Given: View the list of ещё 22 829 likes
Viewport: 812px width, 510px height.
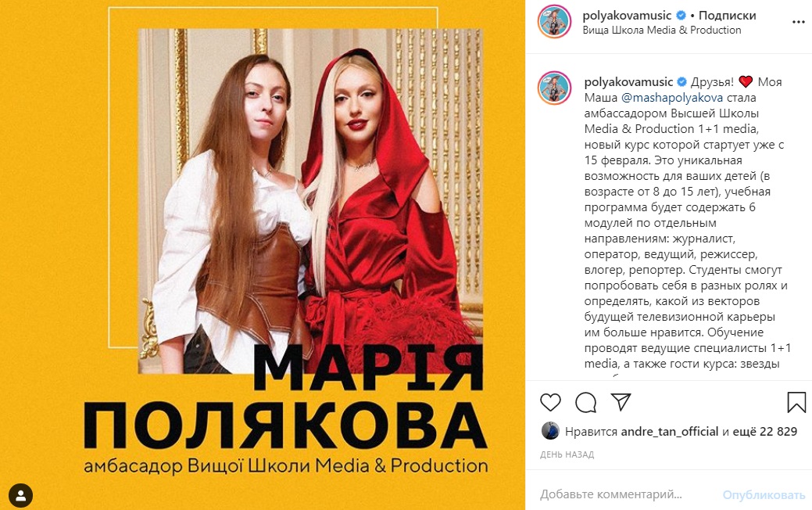Looking at the screenshot, I should click(x=765, y=432).
